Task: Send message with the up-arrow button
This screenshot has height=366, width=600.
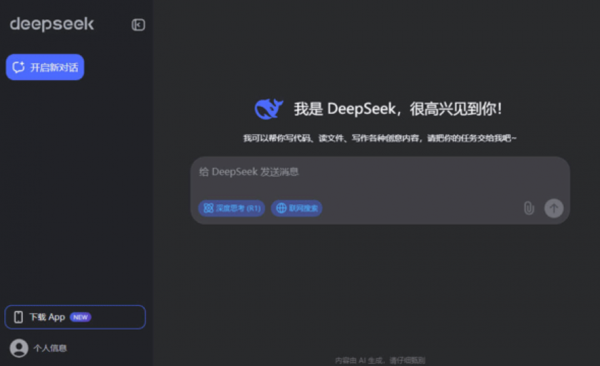Action: (x=554, y=208)
